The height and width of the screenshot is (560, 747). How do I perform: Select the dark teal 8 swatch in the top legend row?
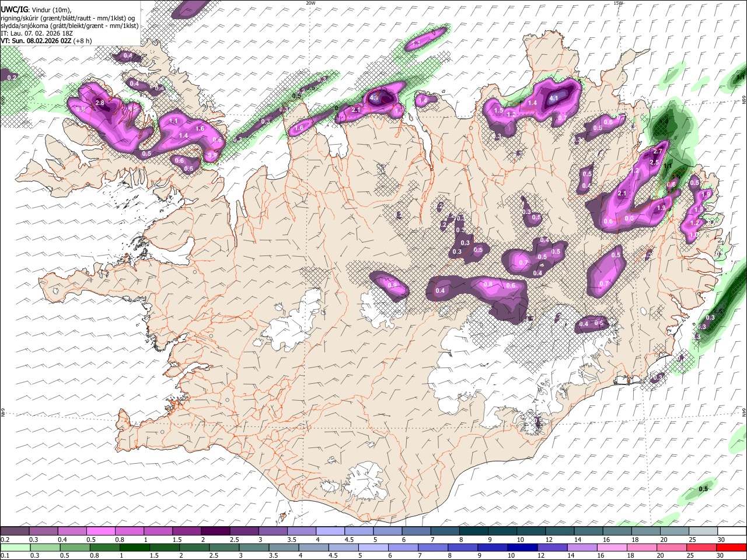474,531
